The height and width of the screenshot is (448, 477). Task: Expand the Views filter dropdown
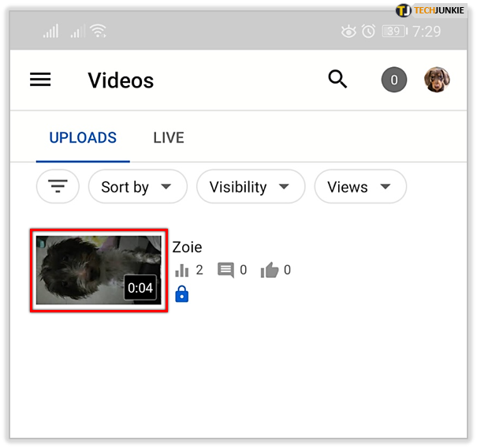[360, 186]
